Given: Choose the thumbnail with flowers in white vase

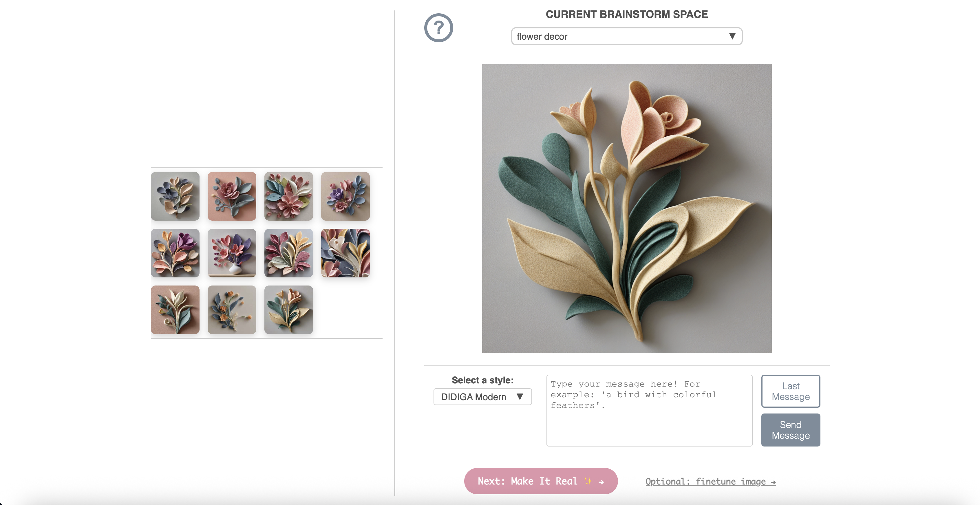Looking at the screenshot, I should coord(232,253).
